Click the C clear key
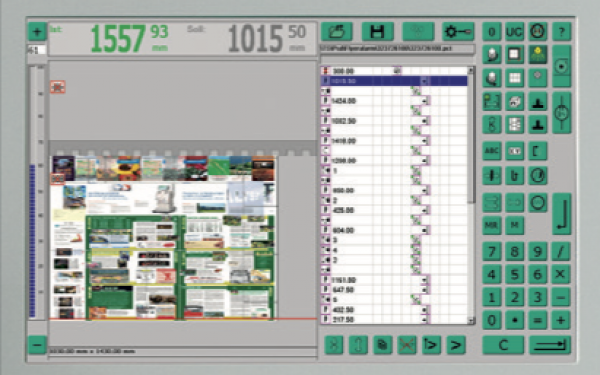The height and width of the screenshot is (375, 600). (x=503, y=345)
